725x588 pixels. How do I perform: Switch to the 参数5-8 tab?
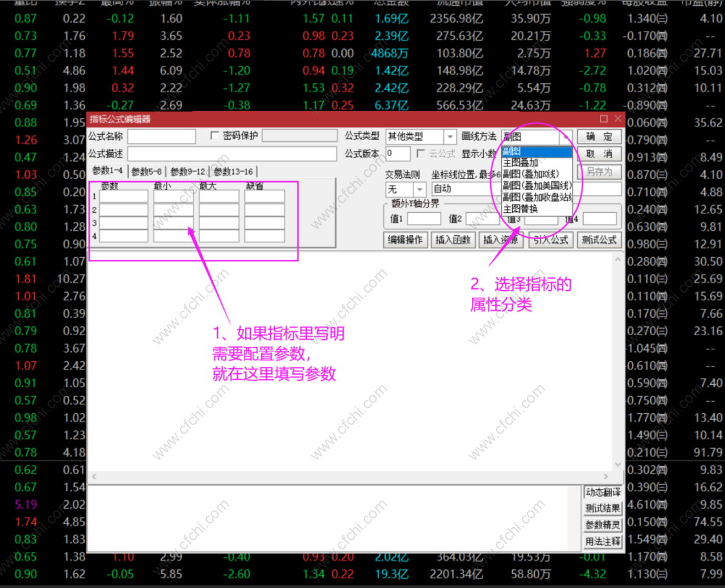[146, 171]
